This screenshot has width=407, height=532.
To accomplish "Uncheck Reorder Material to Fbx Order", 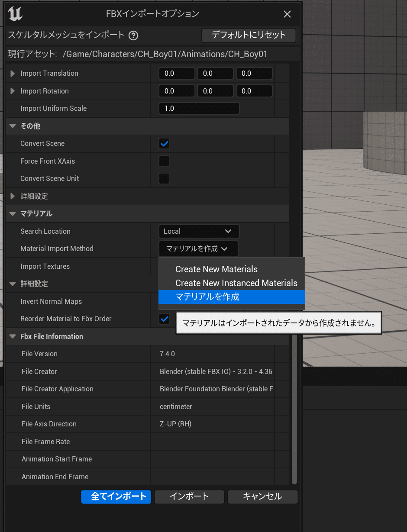I will (164, 319).
